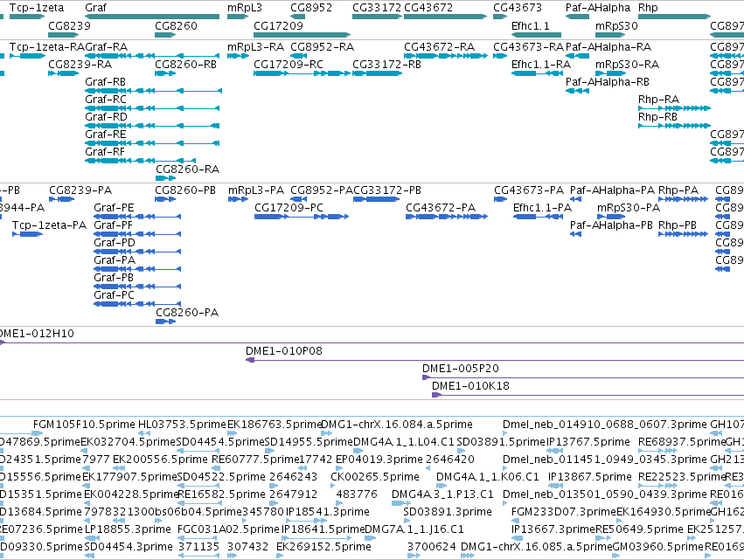Viewport: 744px width, 560px height.
Task: Select the Graf-PB protein feature
Action: 137,287
